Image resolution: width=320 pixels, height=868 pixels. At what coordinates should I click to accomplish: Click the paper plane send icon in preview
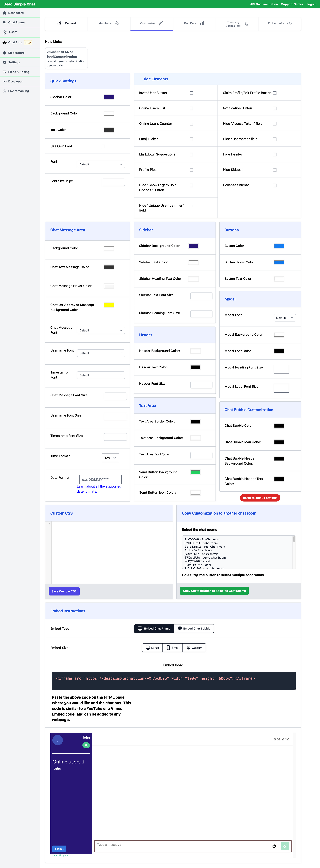pos(285,846)
